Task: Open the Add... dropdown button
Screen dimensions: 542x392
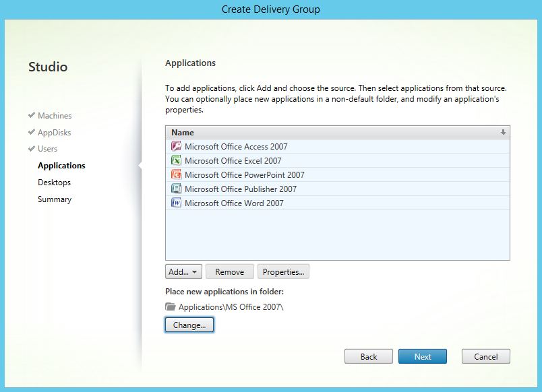Action: [x=183, y=272]
